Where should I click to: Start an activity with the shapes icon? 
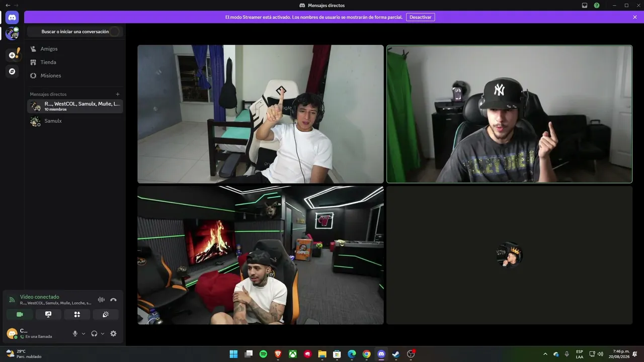click(77, 314)
